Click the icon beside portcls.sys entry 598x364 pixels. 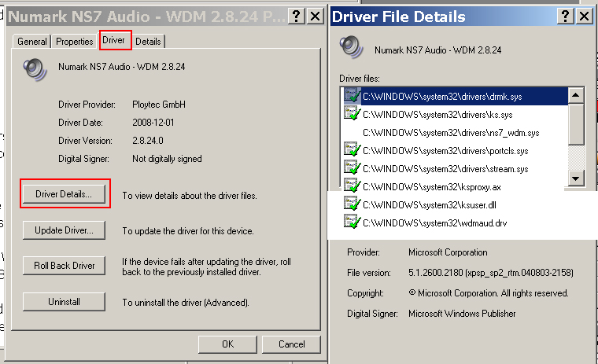coord(352,150)
